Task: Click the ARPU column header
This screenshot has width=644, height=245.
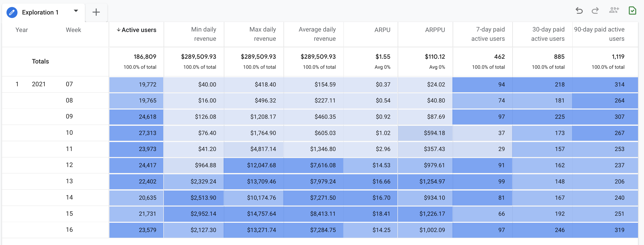Action: (382, 30)
